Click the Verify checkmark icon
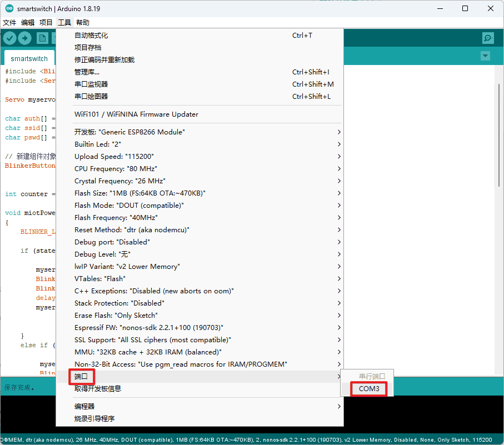 point(10,38)
